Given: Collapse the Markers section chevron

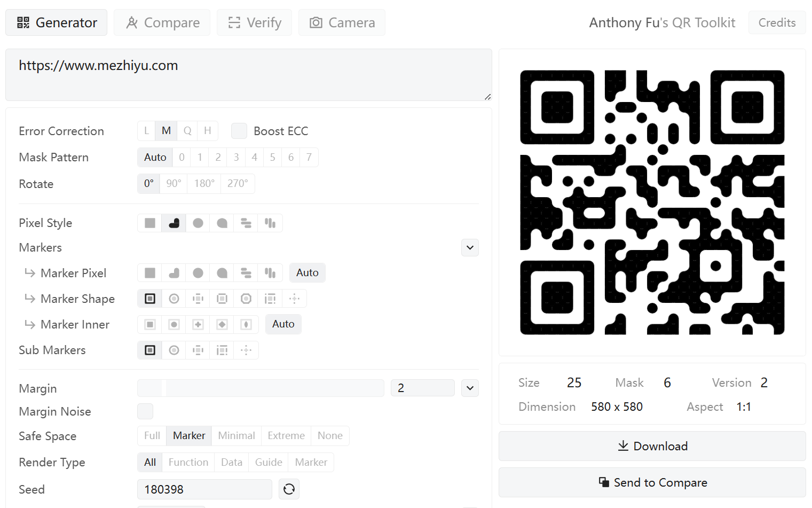Looking at the screenshot, I should [470, 248].
